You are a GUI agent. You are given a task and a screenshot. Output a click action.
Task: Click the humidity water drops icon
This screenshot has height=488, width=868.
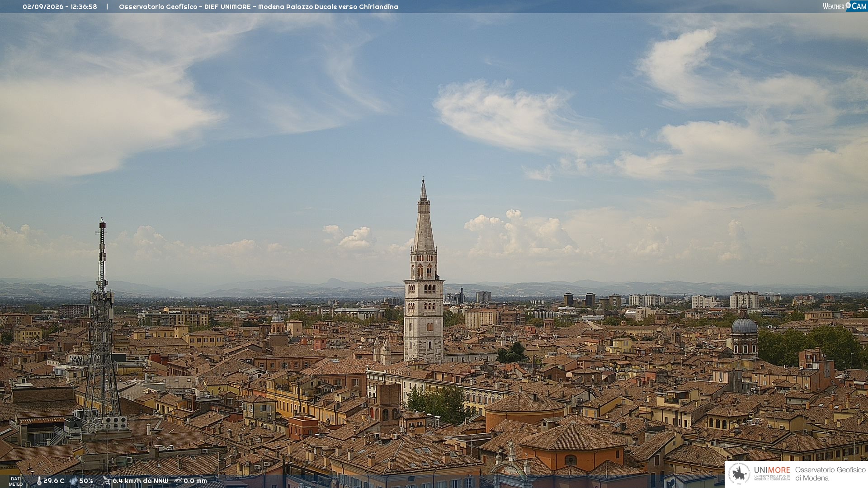(74, 481)
